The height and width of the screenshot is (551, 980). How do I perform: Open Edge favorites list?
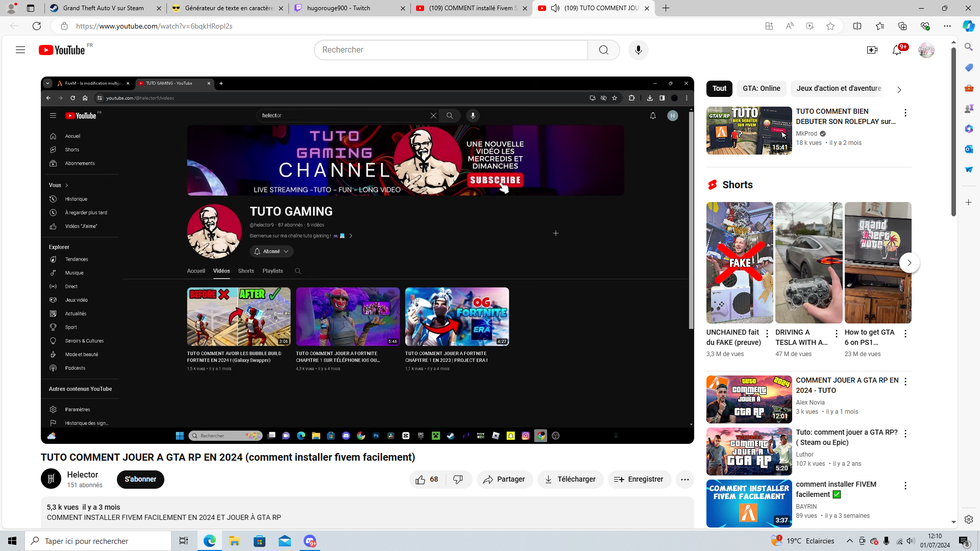[x=880, y=26]
